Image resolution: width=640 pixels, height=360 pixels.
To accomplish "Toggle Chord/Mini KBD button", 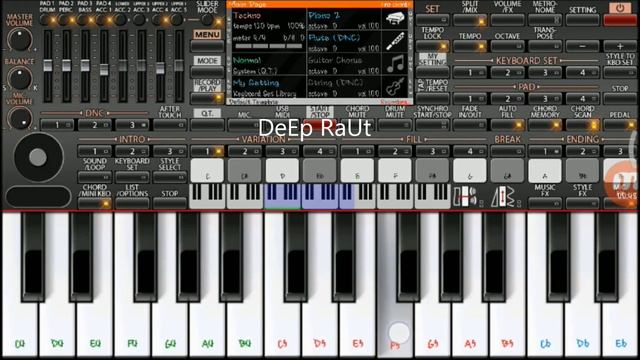I will pos(95,202).
